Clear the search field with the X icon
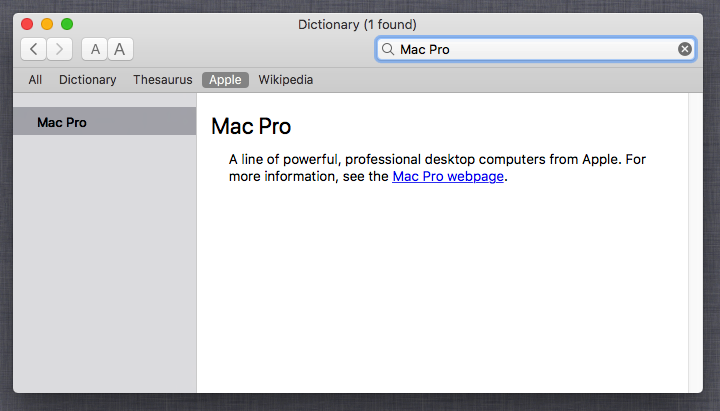 tap(685, 49)
